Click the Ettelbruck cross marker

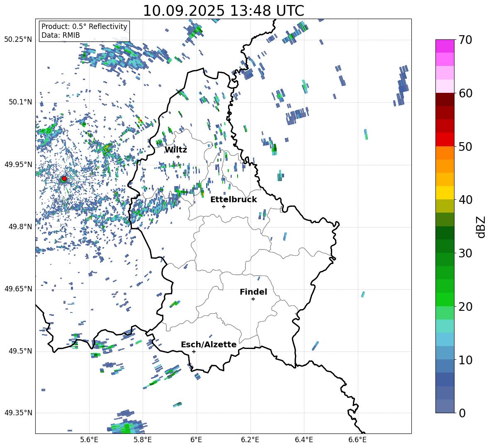(x=224, y=206)
